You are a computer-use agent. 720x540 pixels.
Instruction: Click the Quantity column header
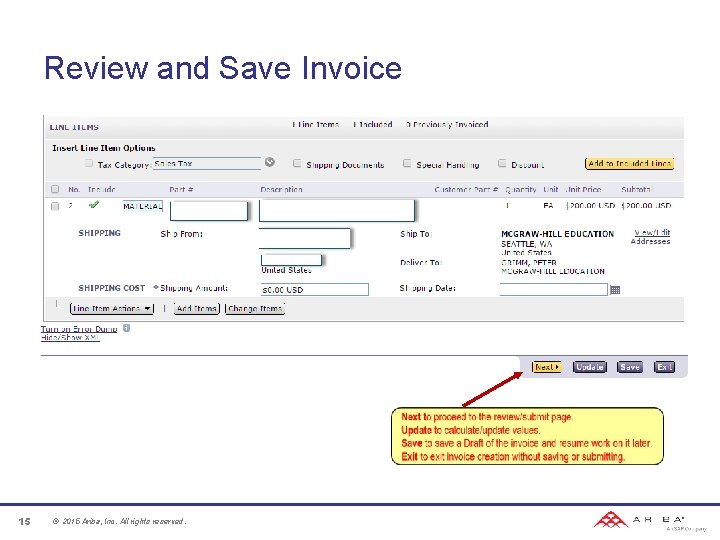point(521,189)
